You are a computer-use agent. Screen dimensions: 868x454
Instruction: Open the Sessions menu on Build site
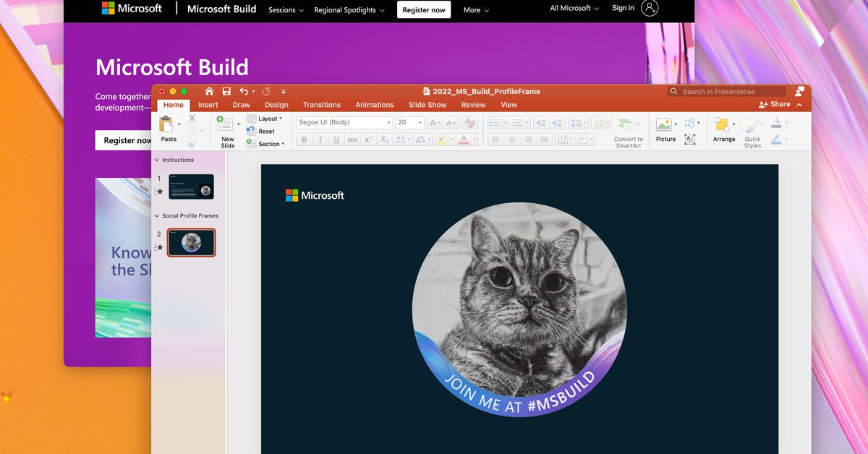pos(286,10)
